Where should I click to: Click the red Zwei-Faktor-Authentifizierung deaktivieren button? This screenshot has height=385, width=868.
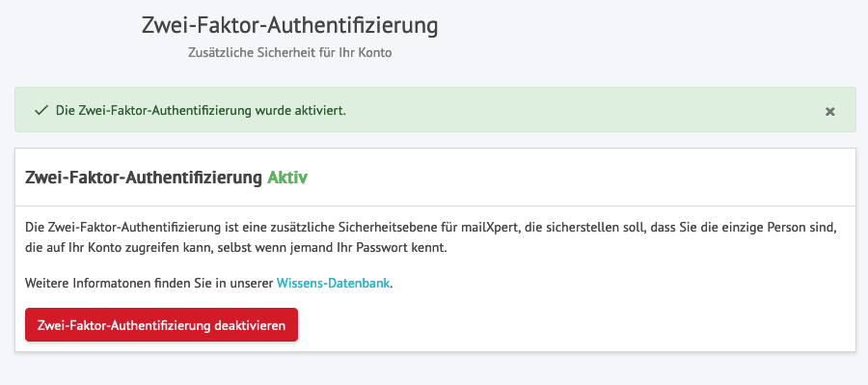click(x=162, y=325)
